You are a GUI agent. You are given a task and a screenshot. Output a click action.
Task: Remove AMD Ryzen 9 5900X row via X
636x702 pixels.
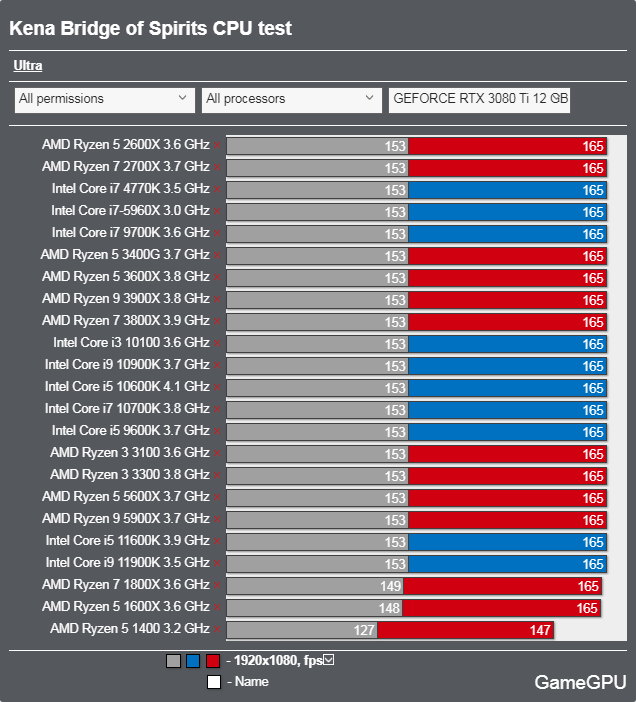click(217, 519)
